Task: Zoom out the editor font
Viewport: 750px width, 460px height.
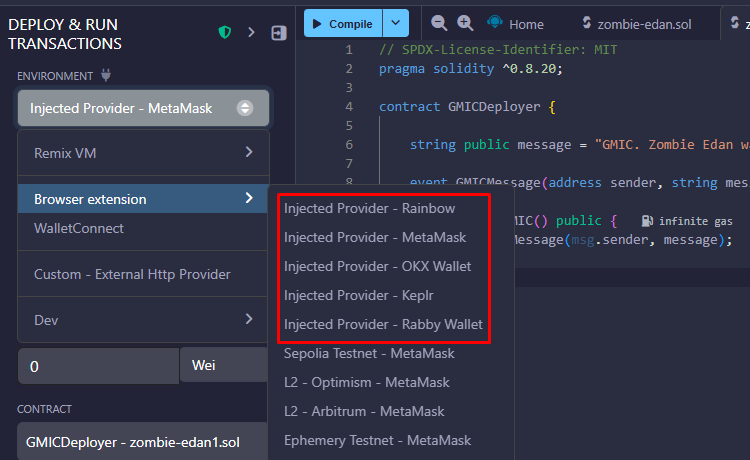Action: click(439, 23)
